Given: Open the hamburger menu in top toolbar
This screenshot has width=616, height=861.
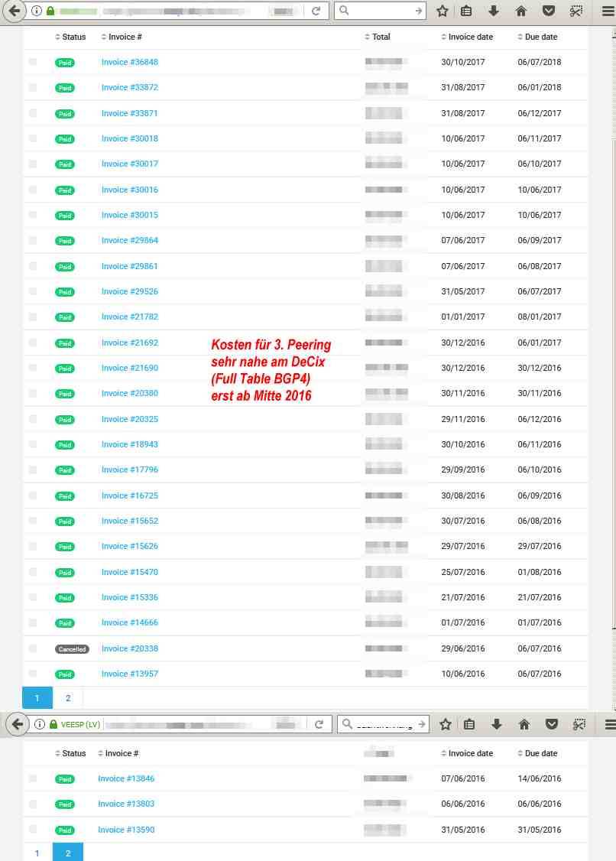Looking at the screenshot, I should 608,11.
